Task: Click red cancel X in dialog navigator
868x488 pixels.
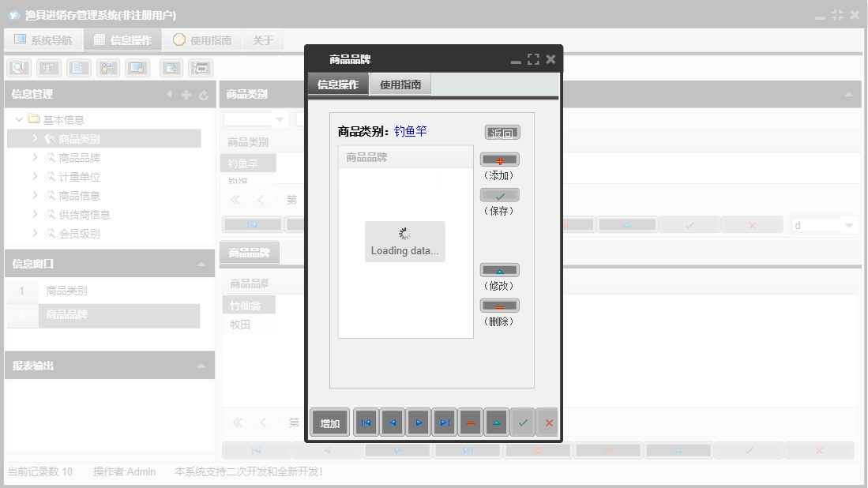Action: click(548, 422)
